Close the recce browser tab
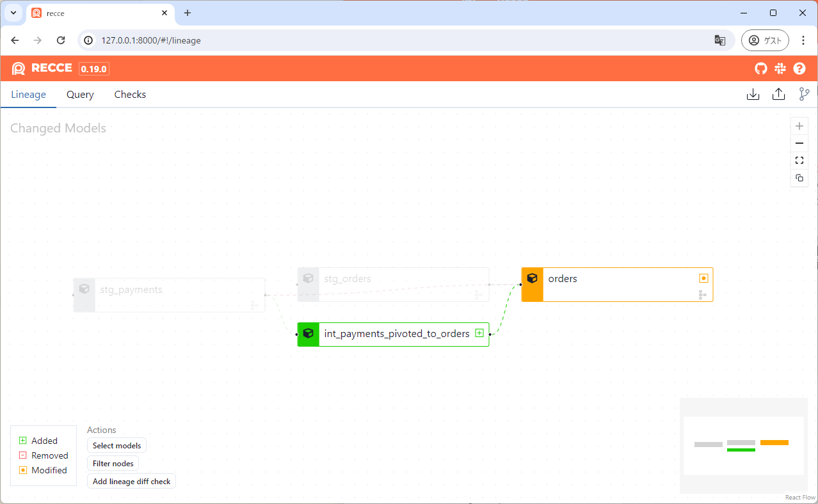The width and height of the screenshot is (818, 504). pyautogui.click(x=164, y=13)
